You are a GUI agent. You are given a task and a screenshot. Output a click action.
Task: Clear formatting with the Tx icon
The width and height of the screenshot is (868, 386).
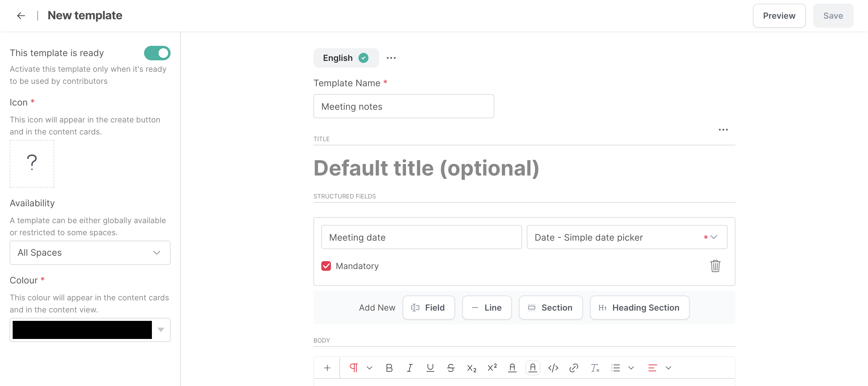(x=595, y=368)
